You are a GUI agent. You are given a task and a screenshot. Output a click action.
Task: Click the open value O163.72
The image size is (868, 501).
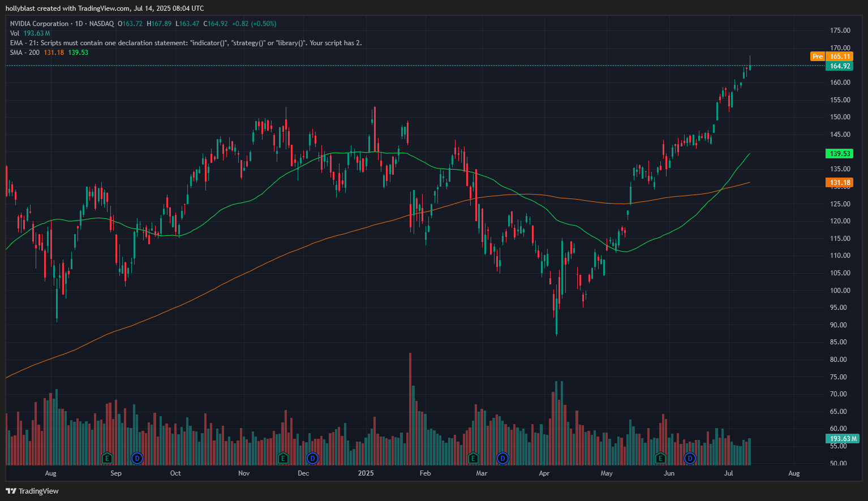tap(130, 24)
